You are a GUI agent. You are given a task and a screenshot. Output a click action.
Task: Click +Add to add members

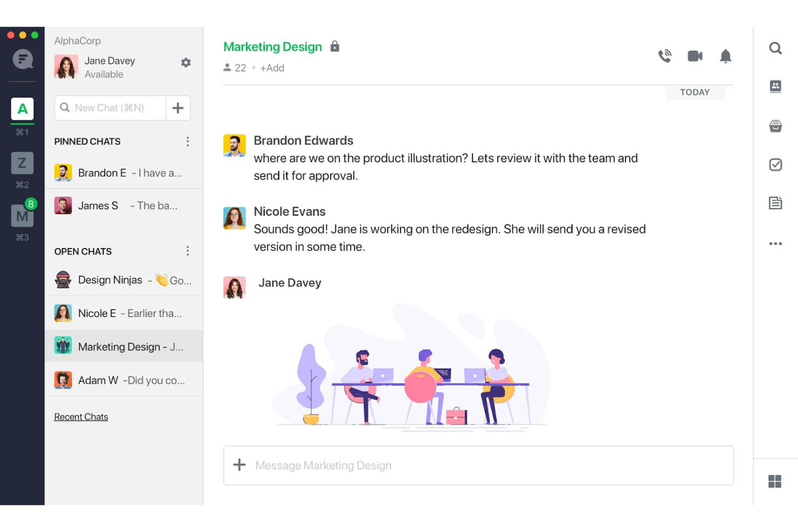272,68
